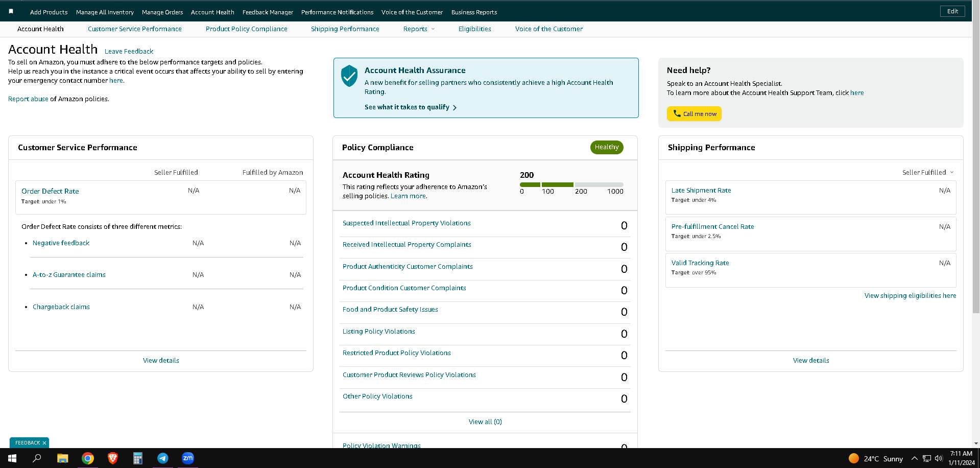980x468 pixels.
Task: Click the Account Health Assurance shield icon
Action: [x=349, y=76]
